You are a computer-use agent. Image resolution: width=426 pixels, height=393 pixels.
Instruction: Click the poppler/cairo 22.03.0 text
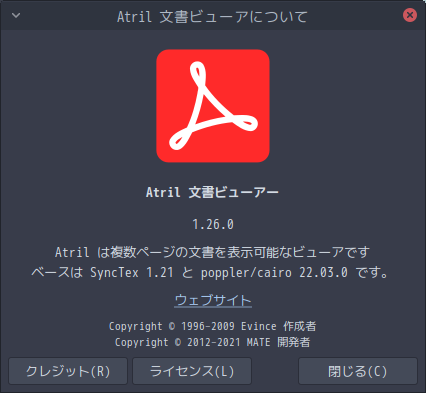click(274, 273)
